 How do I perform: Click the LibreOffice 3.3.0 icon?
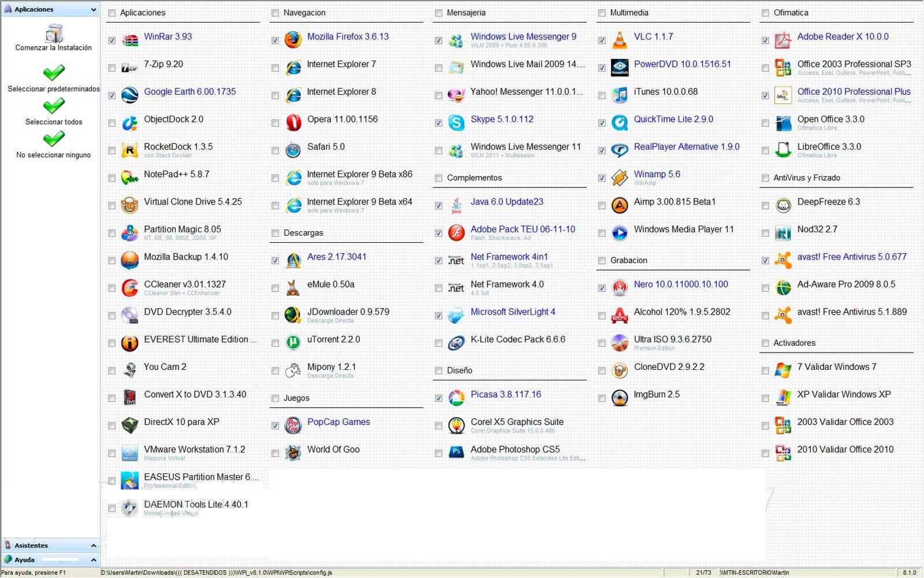(x=783, y=150)
